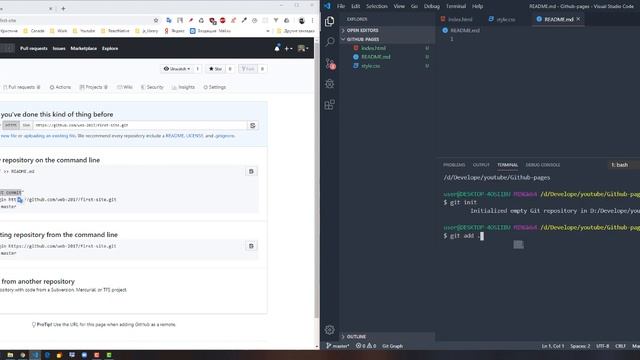Open style.css in the Explorer tree
The height and width of the screenshot is (360, 640).
pyautogui.click(x=371, y=66)
